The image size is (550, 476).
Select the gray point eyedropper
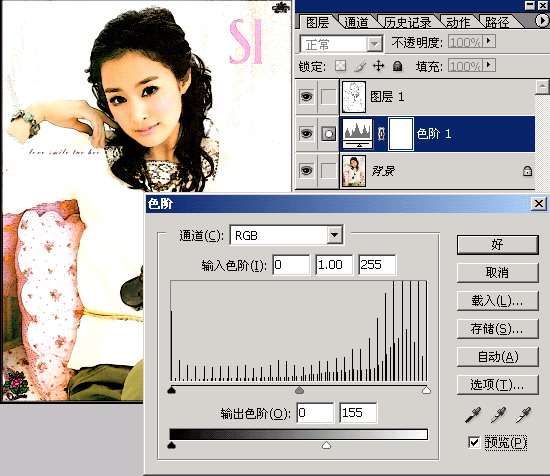coord(498,415)
